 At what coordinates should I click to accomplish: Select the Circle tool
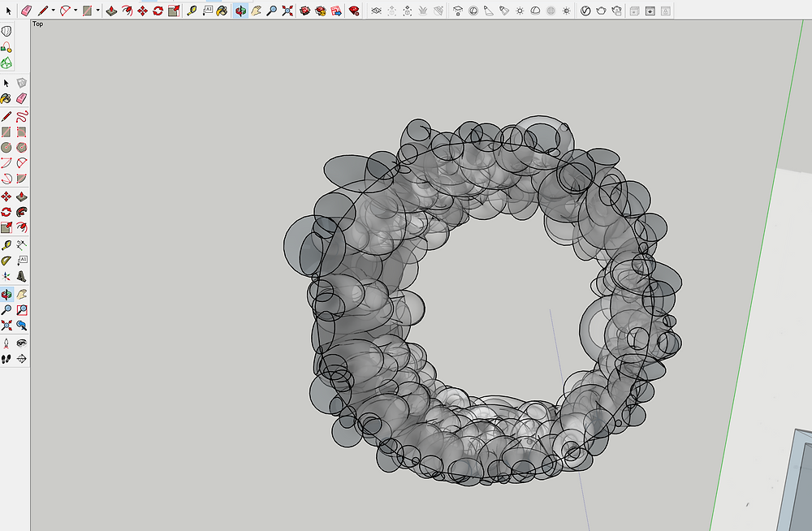pos(6,147)
